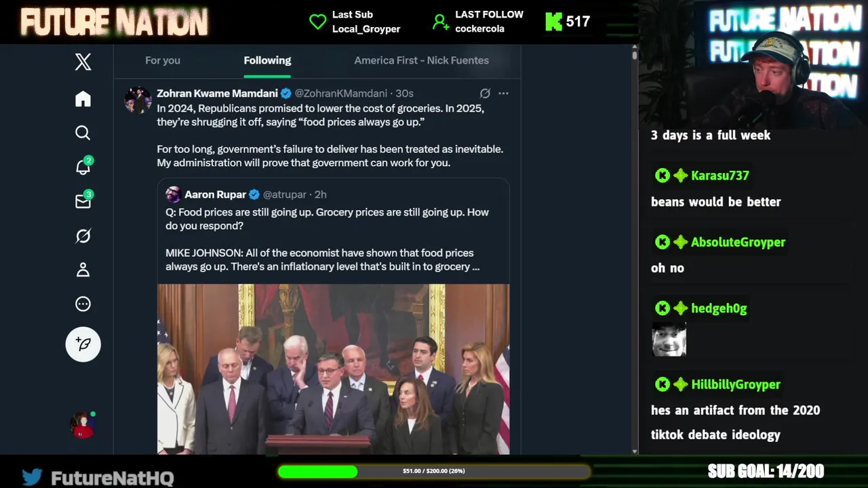Click the Last Sub heart icon

point(317,22)
